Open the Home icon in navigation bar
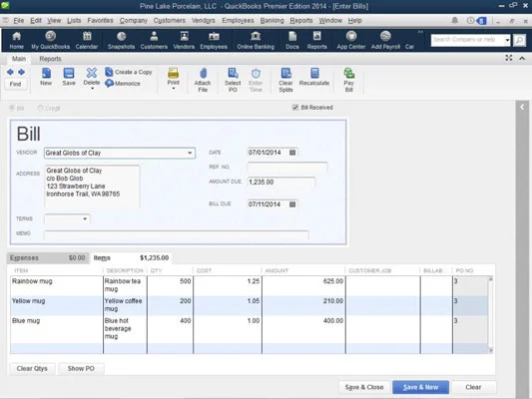 click(x=16, y=40)
